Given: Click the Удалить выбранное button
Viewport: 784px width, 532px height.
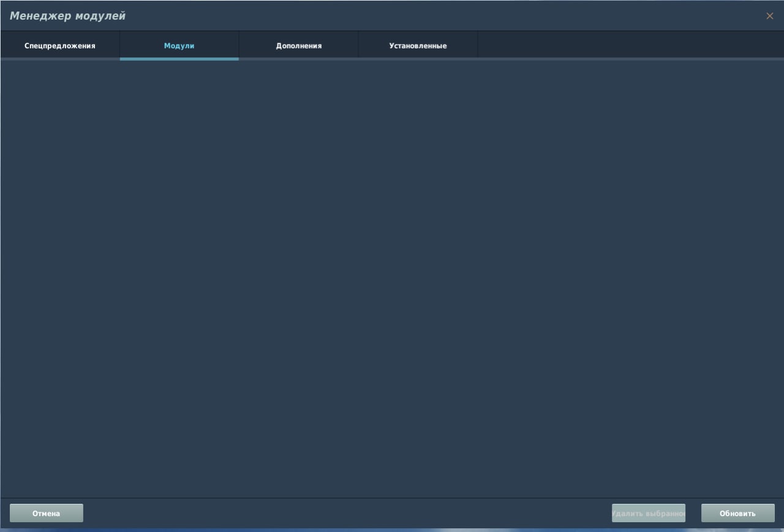Looking at the screenshot, I should coord(649,513).
